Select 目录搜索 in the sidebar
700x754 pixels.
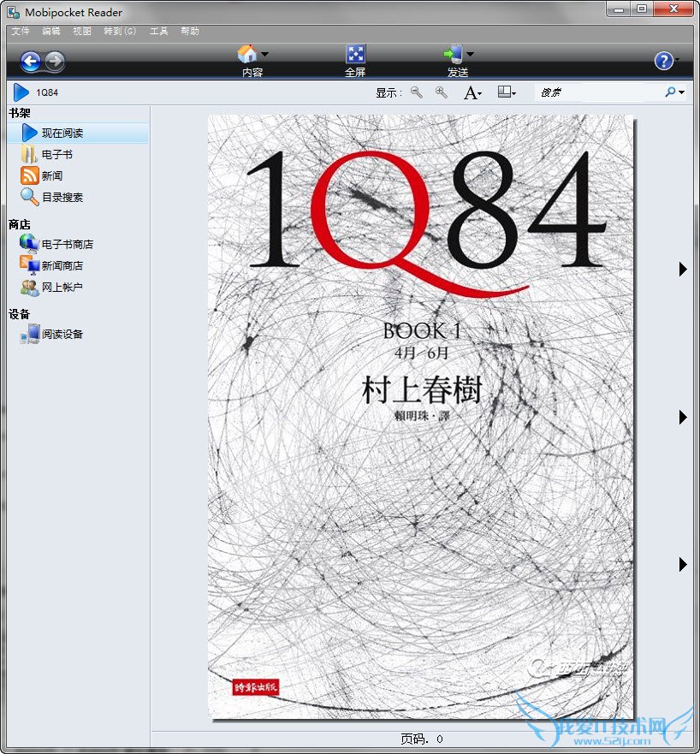tap(62, 198)
